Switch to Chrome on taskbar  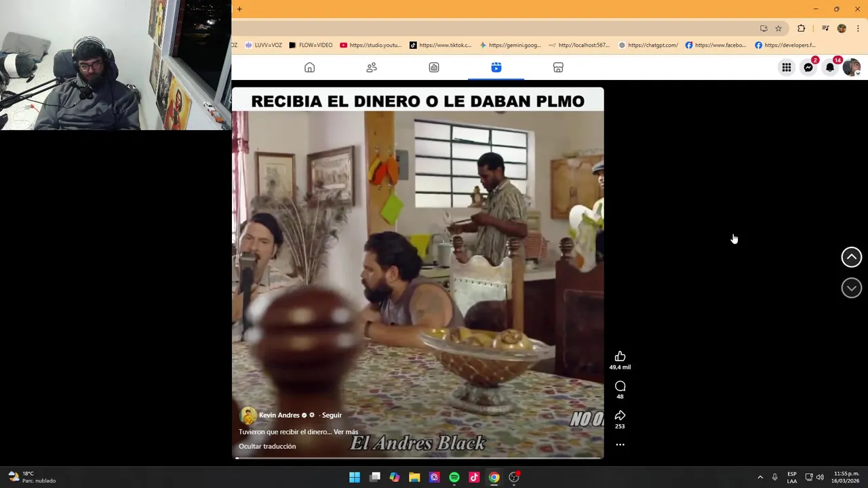coord(494,477)
